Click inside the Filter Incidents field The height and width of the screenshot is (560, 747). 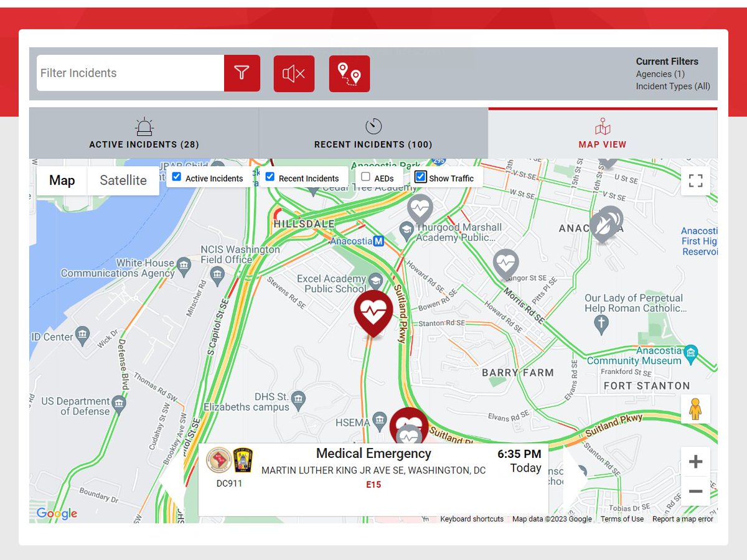(x=131, y=73)
